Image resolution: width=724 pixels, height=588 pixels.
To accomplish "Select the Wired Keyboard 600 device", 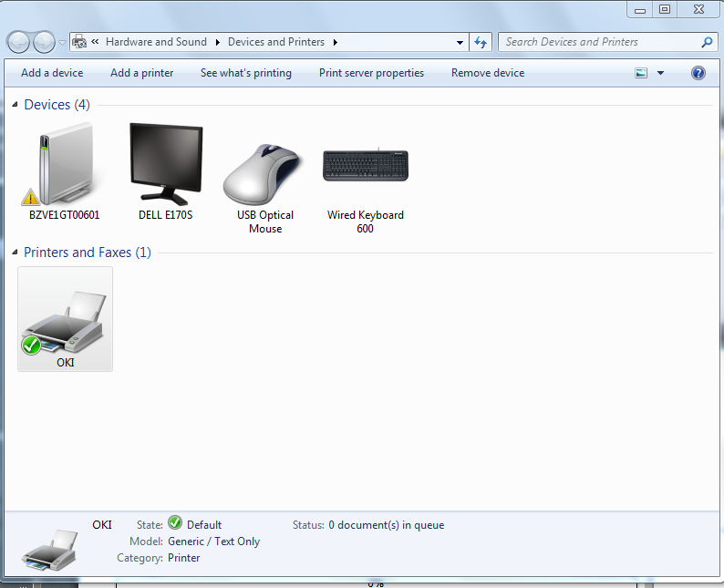I will [x=365, y=166].
